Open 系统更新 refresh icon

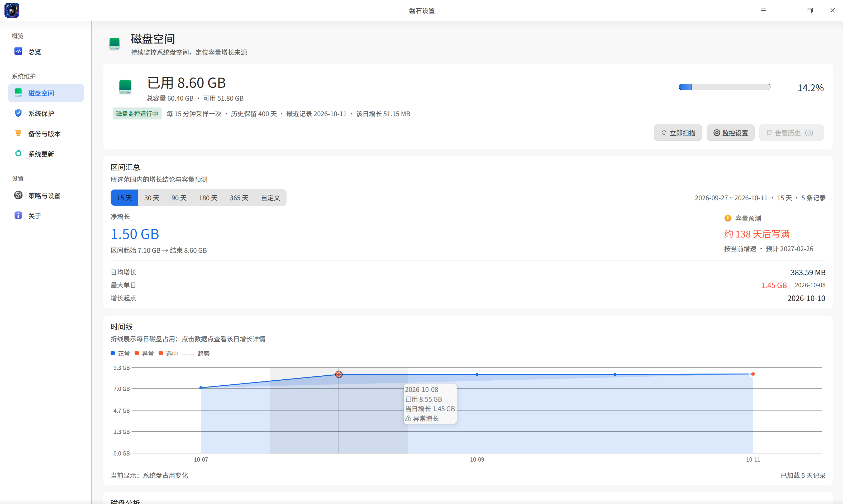18,153
